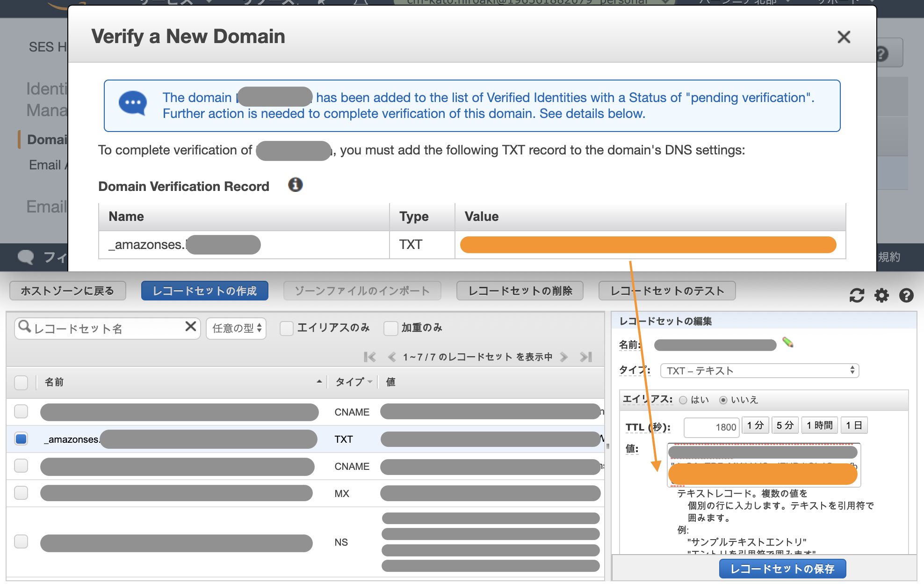
Task: Open the Route 53 settings gear icon
Action: pos(882,295)
